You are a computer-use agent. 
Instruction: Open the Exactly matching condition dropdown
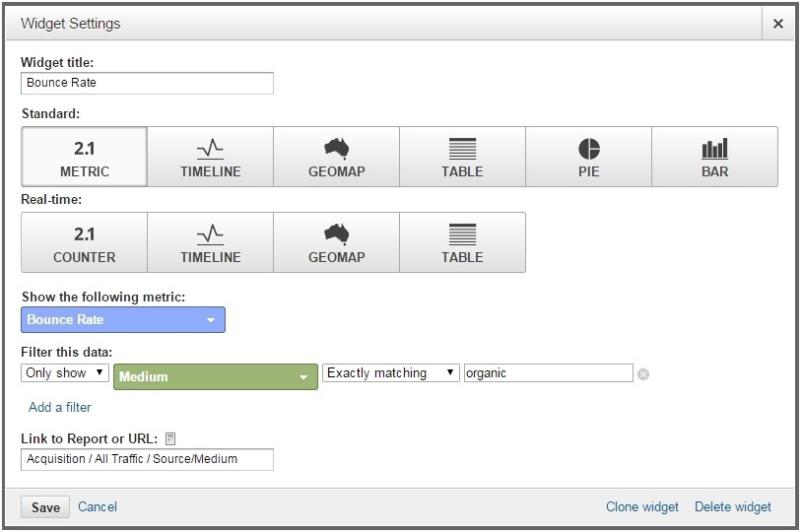[391, 373]
